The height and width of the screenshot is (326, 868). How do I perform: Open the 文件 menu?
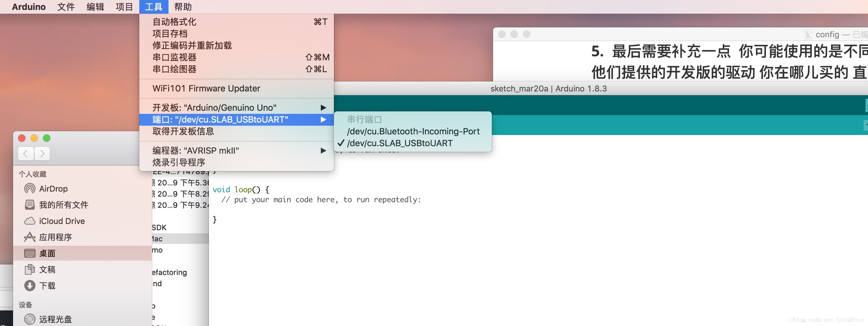coord(66,7)
